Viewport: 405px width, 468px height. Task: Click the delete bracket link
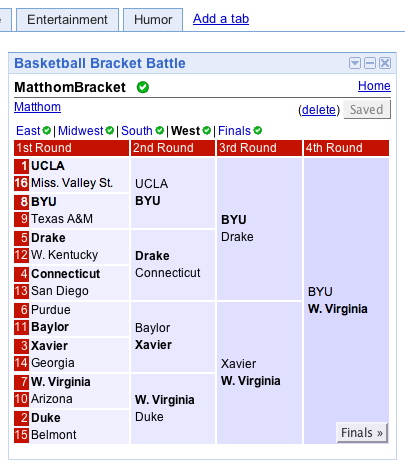point(319,110)
